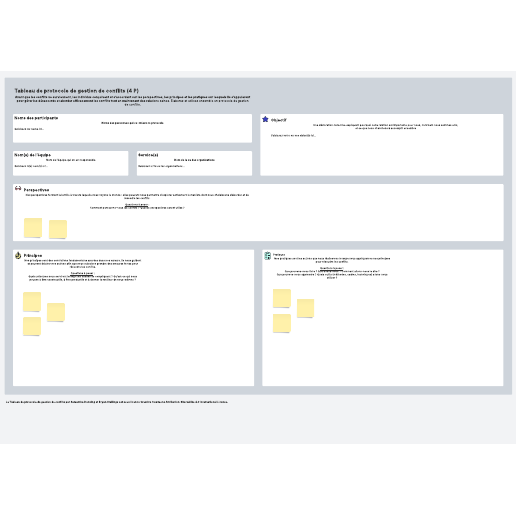Viewport: 516px width, 516px height.
Task: Click the placeholder text in the Objectif box
Action: click(293, 135)
